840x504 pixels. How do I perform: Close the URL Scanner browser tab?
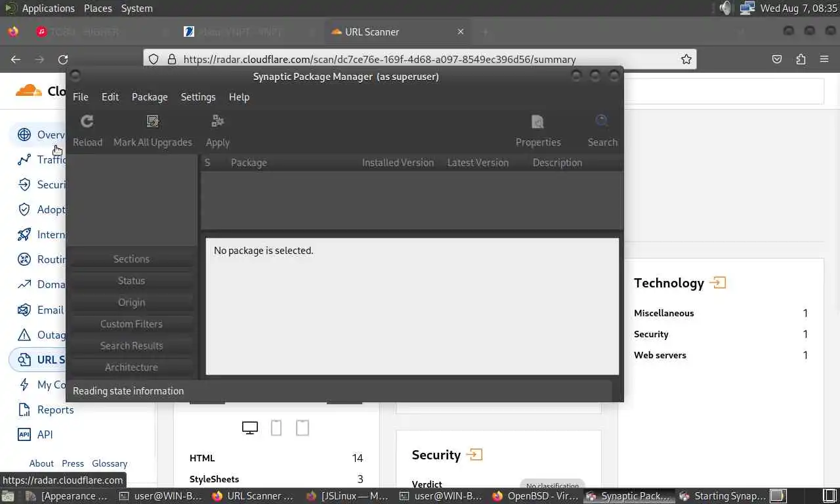pos(461,31)
